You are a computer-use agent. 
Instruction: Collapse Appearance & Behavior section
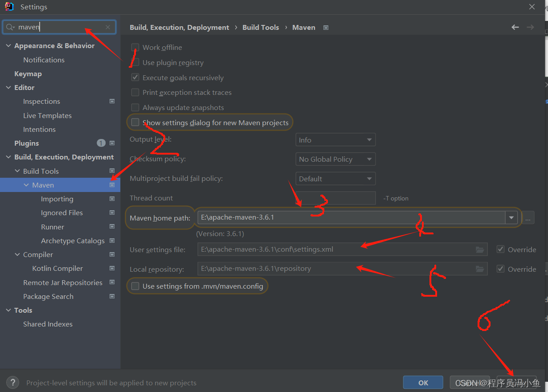(8, 45)
